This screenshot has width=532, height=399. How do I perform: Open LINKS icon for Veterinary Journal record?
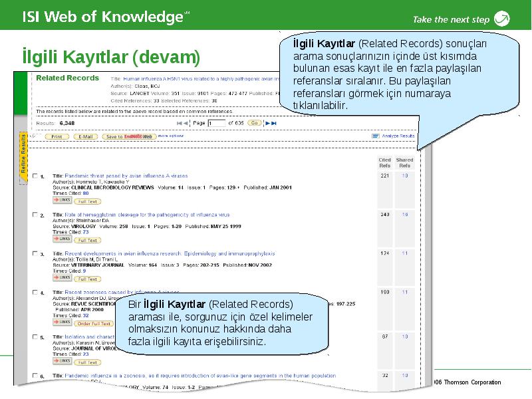click(x=62, y=278)
